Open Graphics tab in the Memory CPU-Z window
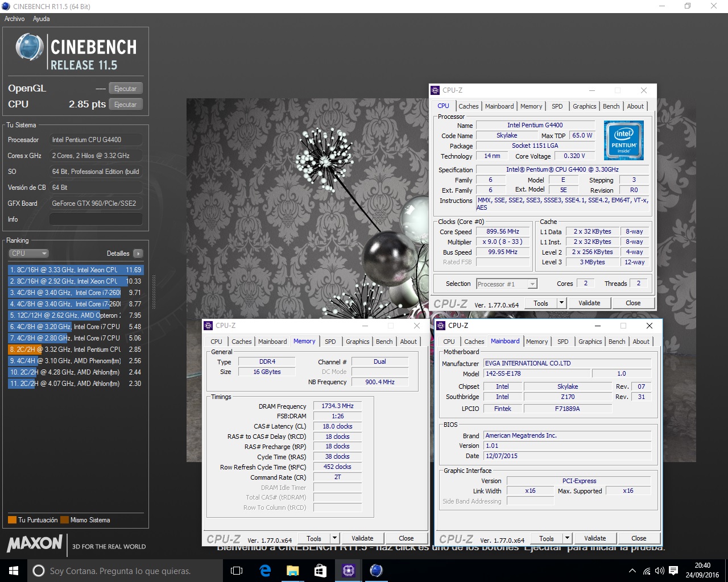 tap(358, 342)
